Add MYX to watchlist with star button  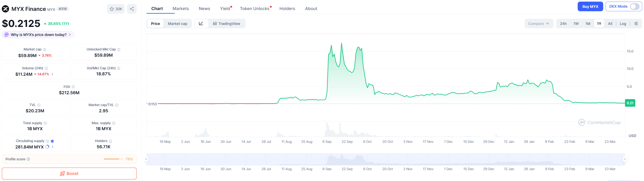116,9
